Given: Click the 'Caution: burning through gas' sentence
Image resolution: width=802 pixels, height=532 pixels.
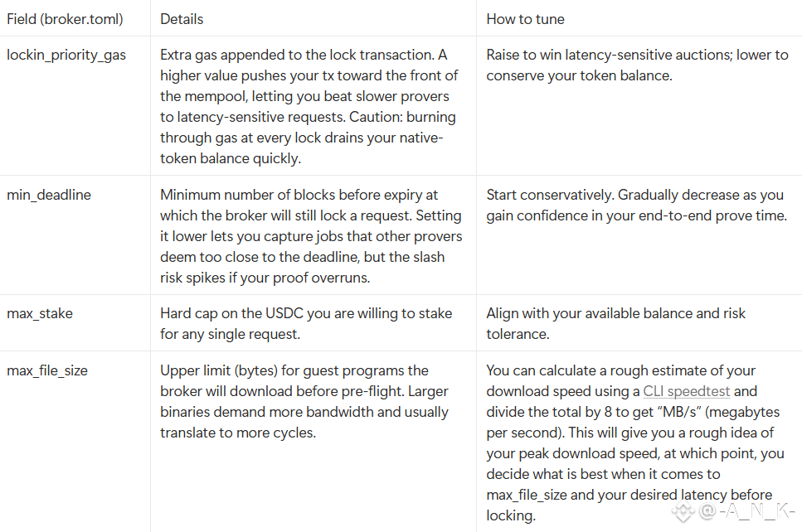Looking at the screenshot, I should click(x=308, y=138).
